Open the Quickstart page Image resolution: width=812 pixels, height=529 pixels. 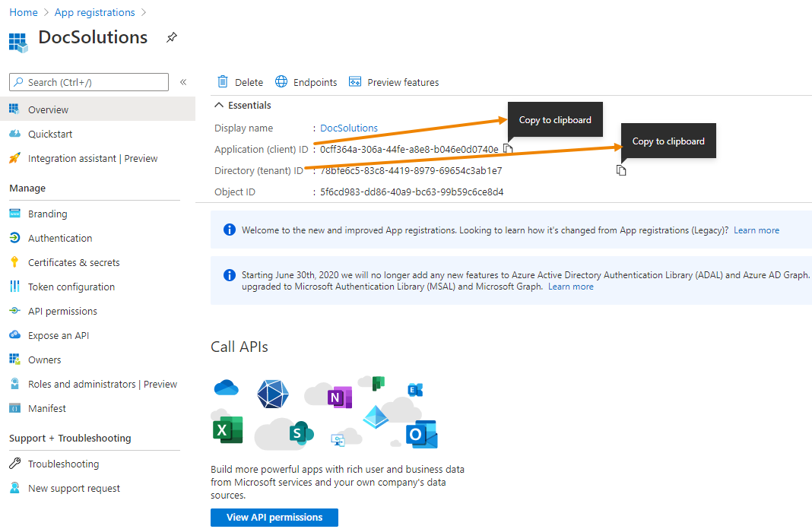50,134
